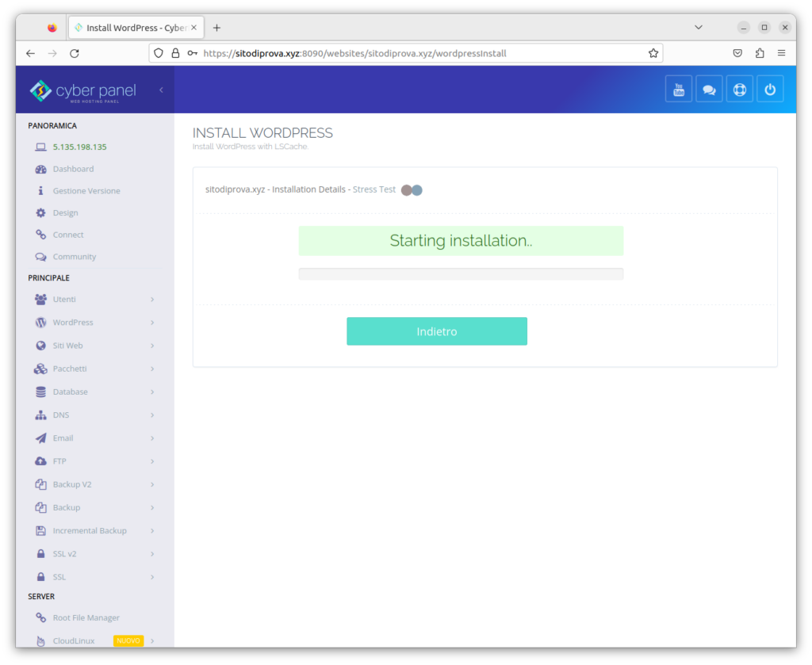Open the Firefox hamburger menu
Viewport: 812px width, 665px height.
pyautogui.click(x=781, y=53)
